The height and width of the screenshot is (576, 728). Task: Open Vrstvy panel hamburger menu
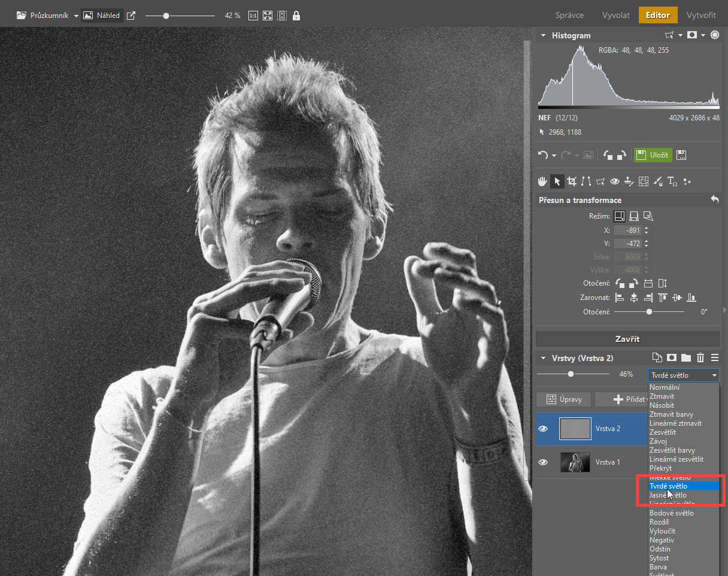[x=715, y=357]
